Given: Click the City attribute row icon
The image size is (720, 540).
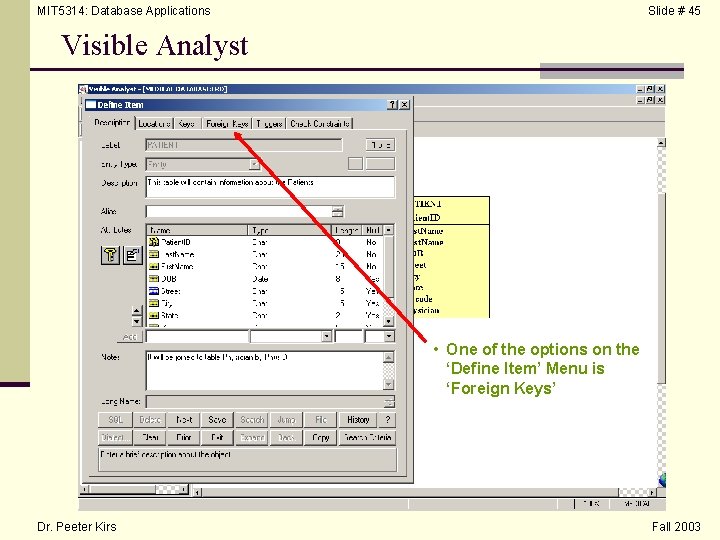Looking at the screenshot, I should pyautogui.click(x=154, y=303).
